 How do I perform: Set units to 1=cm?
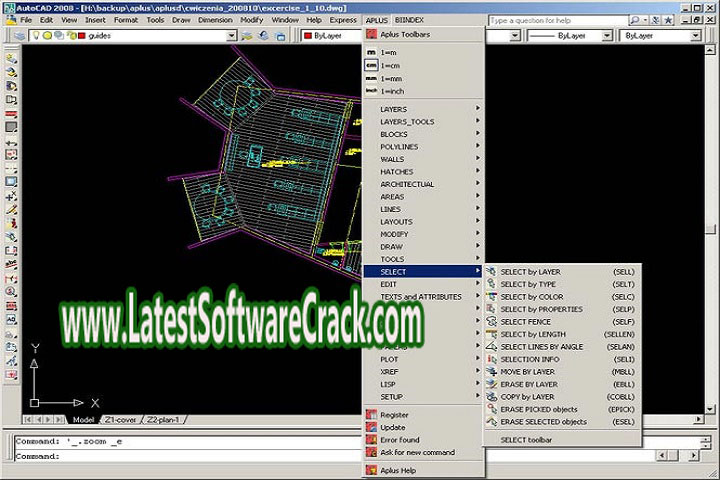[x=423, y=66]
